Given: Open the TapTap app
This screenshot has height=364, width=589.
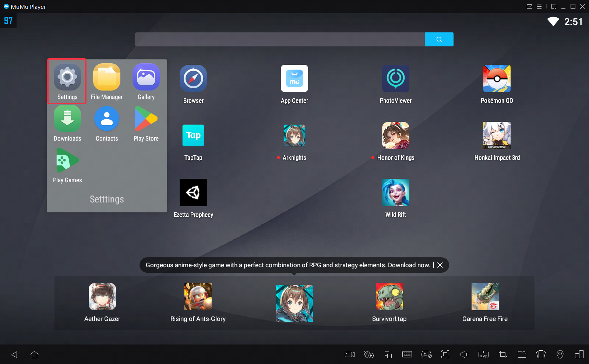Looking at the screenshot, I should pos(193,135).
